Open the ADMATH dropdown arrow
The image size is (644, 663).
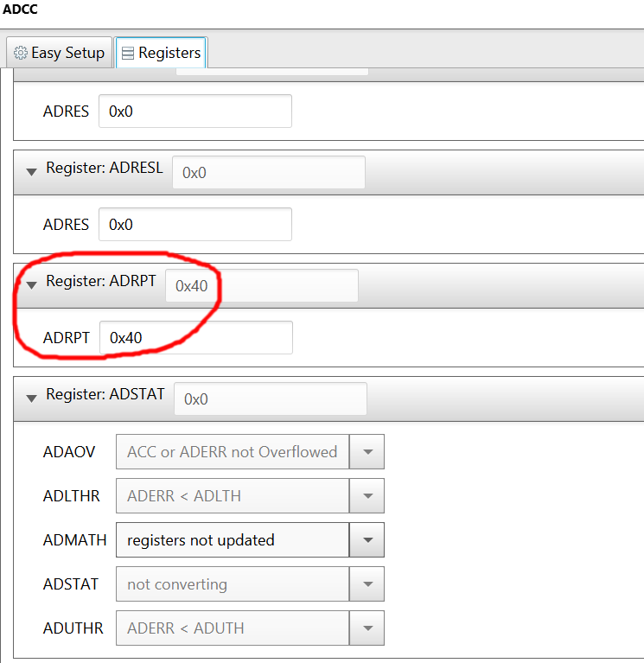(367, 540)
